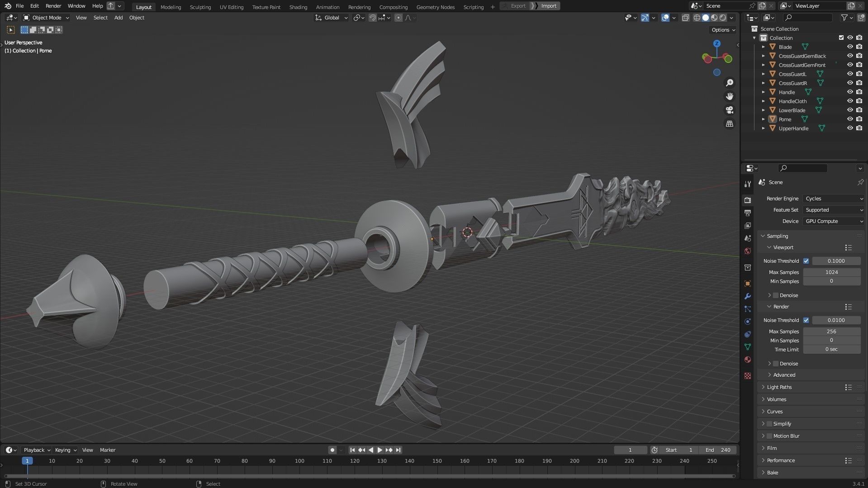
Task: Hide the Handle object eye icon
Action: pos(850,92)
